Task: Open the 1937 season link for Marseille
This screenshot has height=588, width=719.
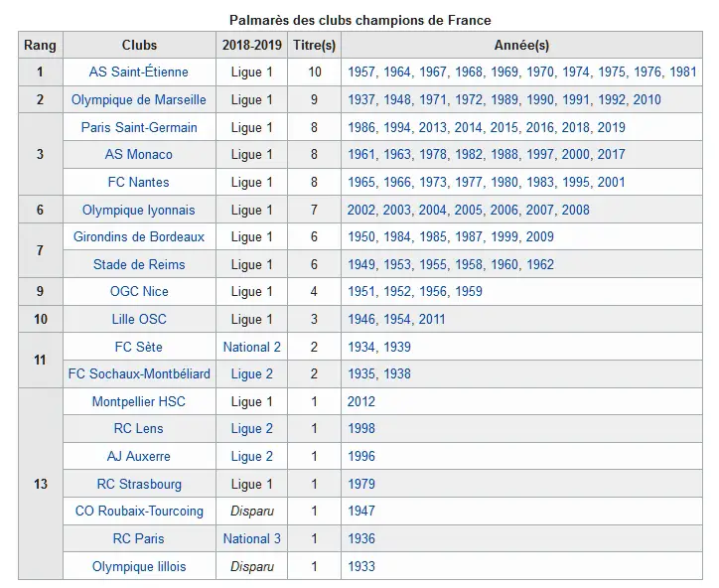Action: 361,99
